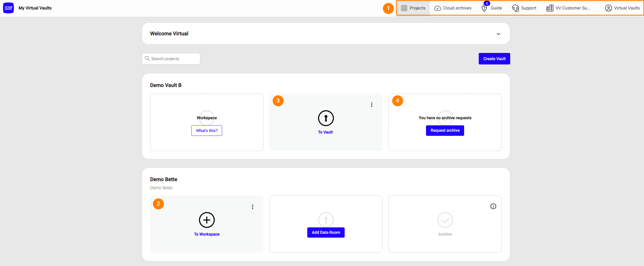
Task: Click the user account avatar icon
Action: coord(608,8)
